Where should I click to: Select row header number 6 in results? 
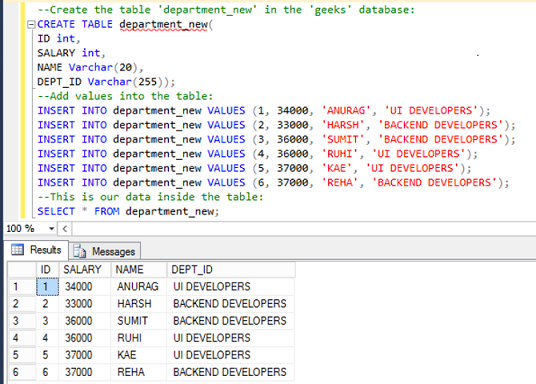coord(22,372)
